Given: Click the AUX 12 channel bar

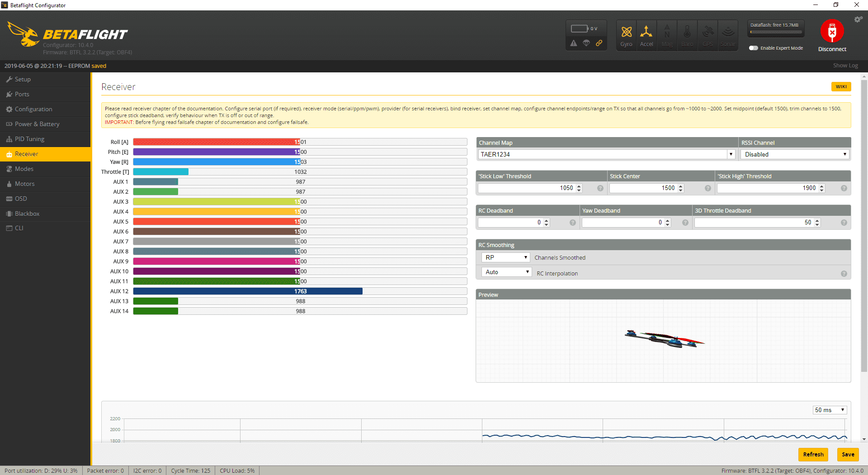Looking at the screenshot, I should point(300,291).
